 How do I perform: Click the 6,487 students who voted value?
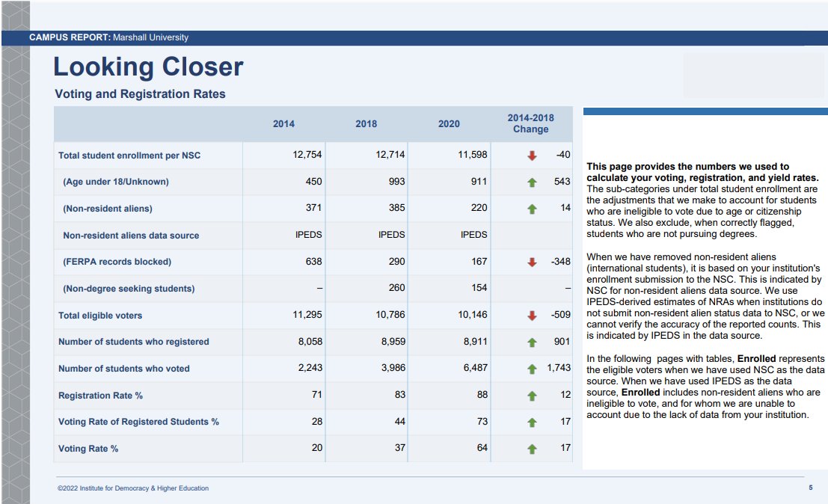[x=475, y=368]
